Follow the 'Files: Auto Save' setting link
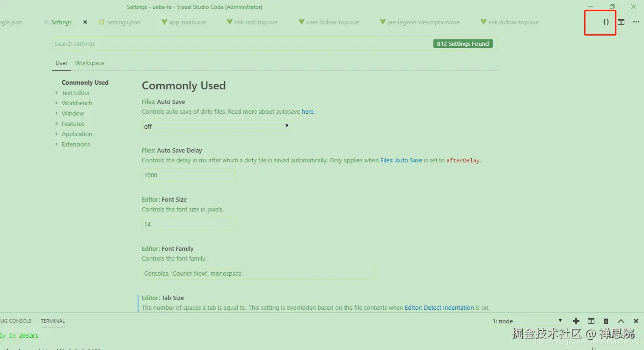644x350 pixels. point(401,160)
